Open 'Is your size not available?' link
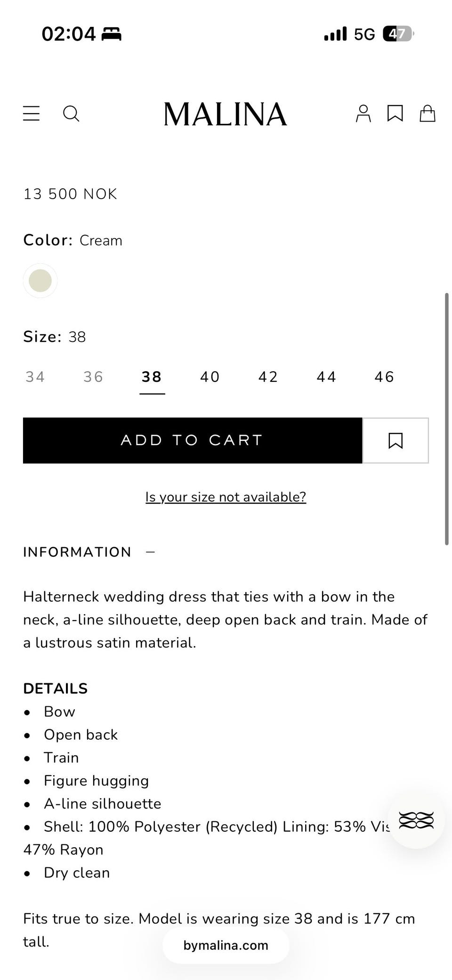 pyautogui.click(x=226, y=497)
